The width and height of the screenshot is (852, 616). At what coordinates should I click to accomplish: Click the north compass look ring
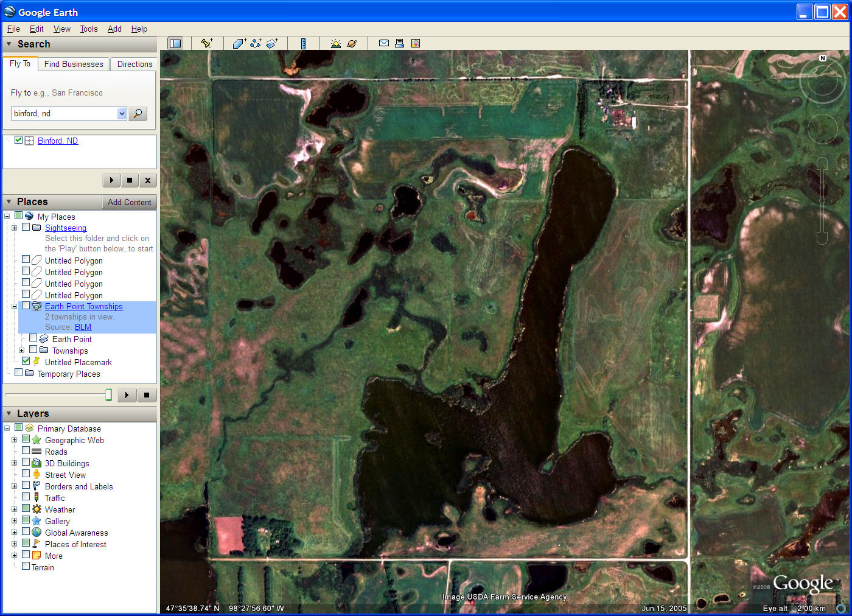click(x=823, y=80)
